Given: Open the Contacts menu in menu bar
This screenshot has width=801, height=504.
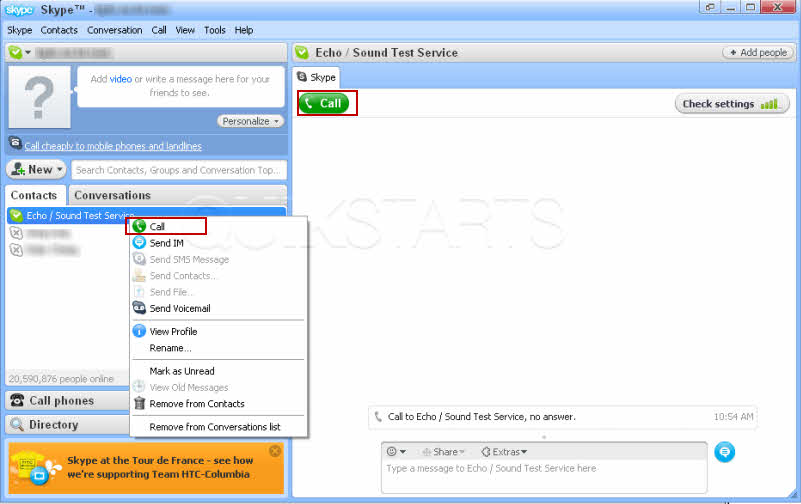Looking at the screenshot, I should pyautogui.click(x=59, y=30).
